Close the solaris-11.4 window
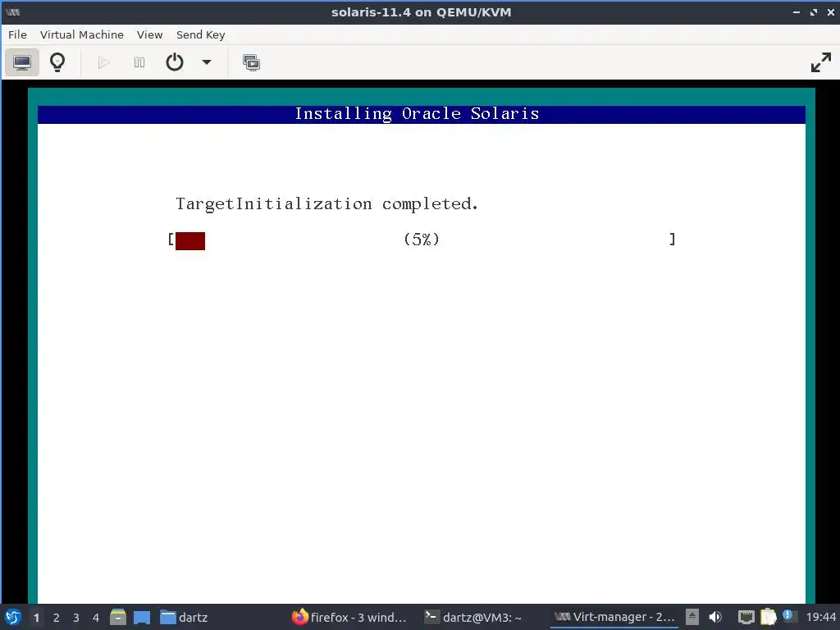Image resolution: width=840 pixels, height=630 pixels. (x=831, y=12)
